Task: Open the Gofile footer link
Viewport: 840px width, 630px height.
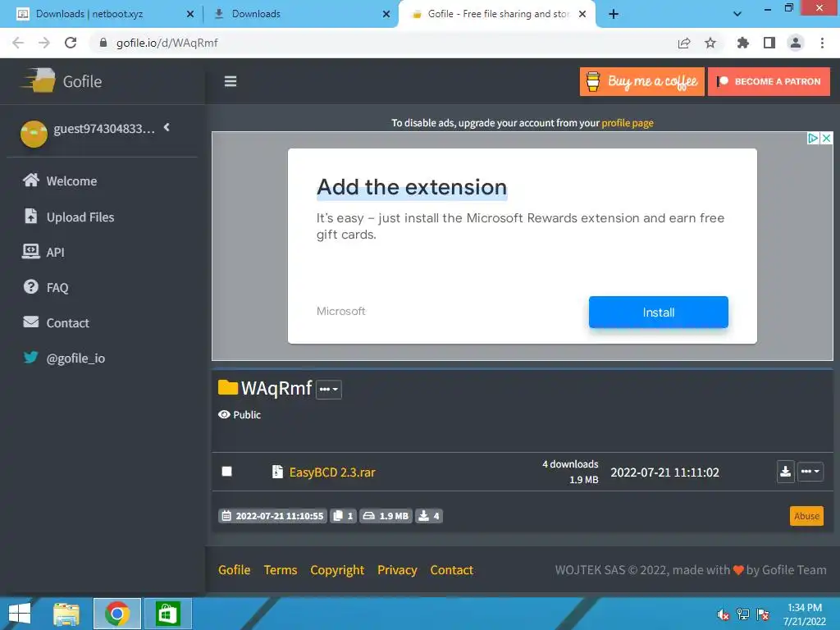Action: point(234,570)
